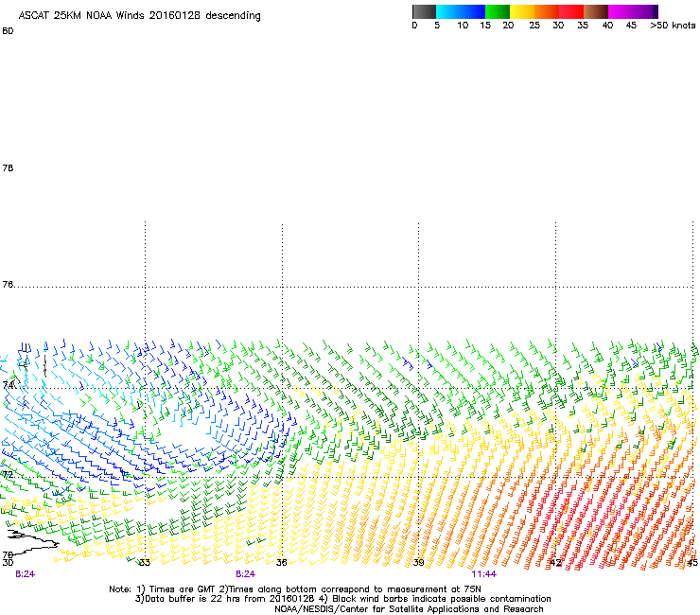Click the NOAA/NESDIS Center credit line
The image size is (700, 615).
(409, 609)
